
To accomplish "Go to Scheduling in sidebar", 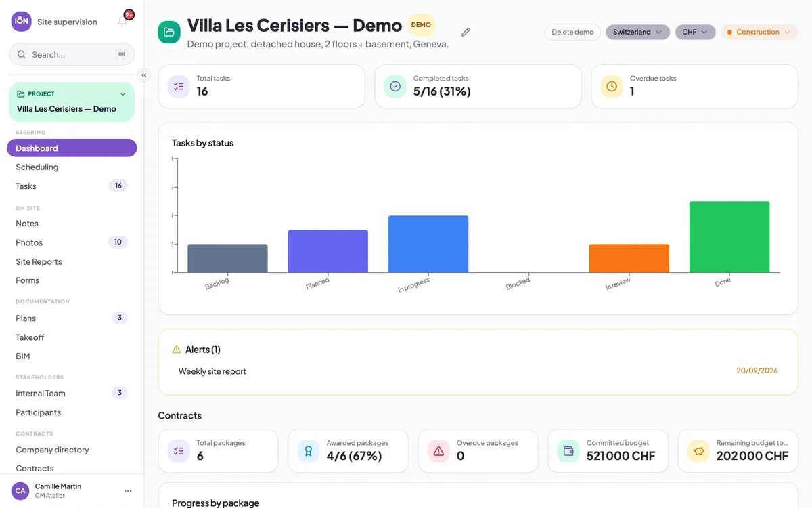I will click(72, 167).
